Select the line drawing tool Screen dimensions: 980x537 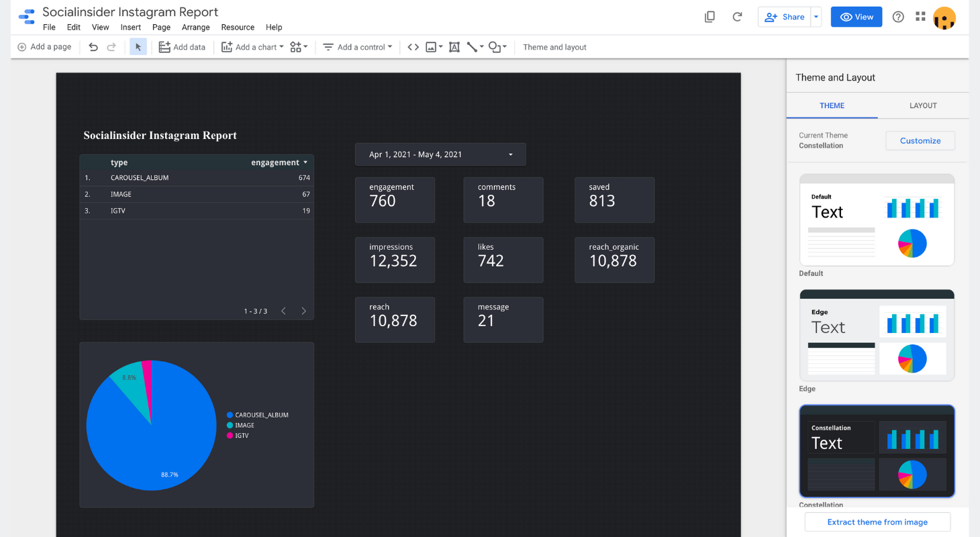472,47
